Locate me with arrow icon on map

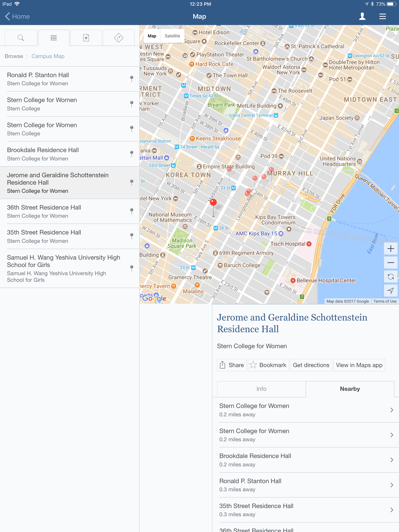(x=391, y=291)
